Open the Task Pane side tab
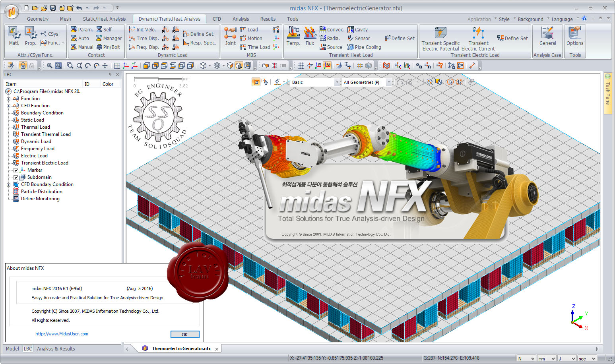This screenshot has width=615, height=364. tap(607, 93)
